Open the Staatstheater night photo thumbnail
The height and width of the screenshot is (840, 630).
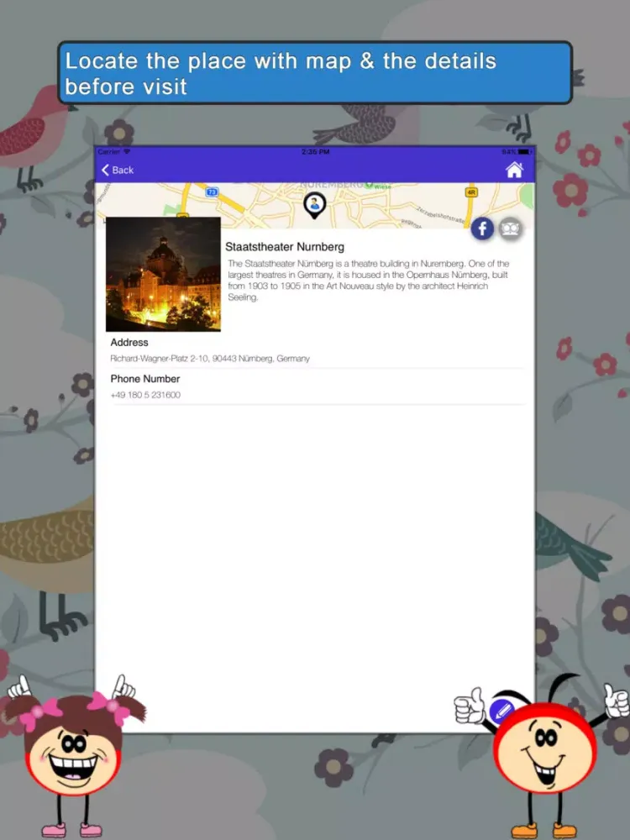(164, 275)
